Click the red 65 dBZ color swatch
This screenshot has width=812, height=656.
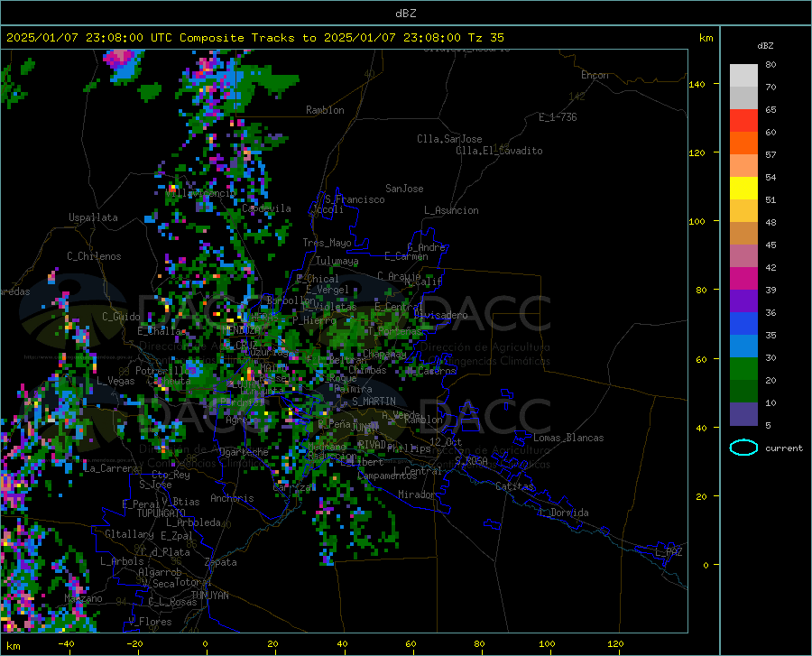(743, 120)
